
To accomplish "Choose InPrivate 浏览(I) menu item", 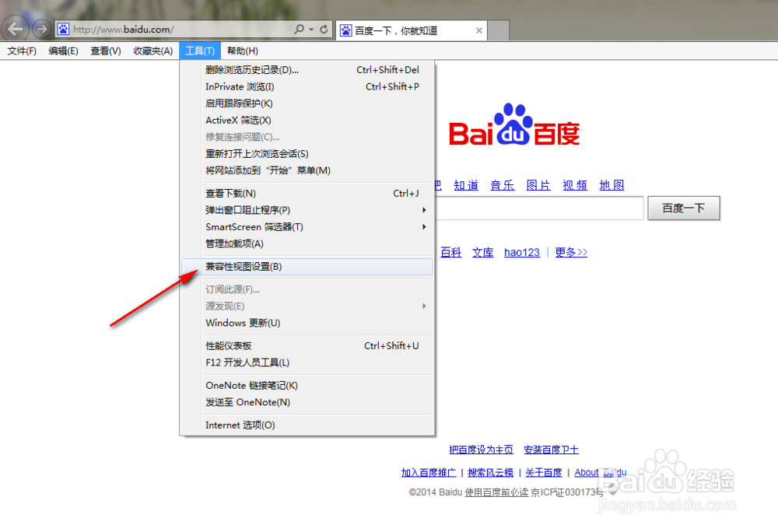I will coord(307,87).
